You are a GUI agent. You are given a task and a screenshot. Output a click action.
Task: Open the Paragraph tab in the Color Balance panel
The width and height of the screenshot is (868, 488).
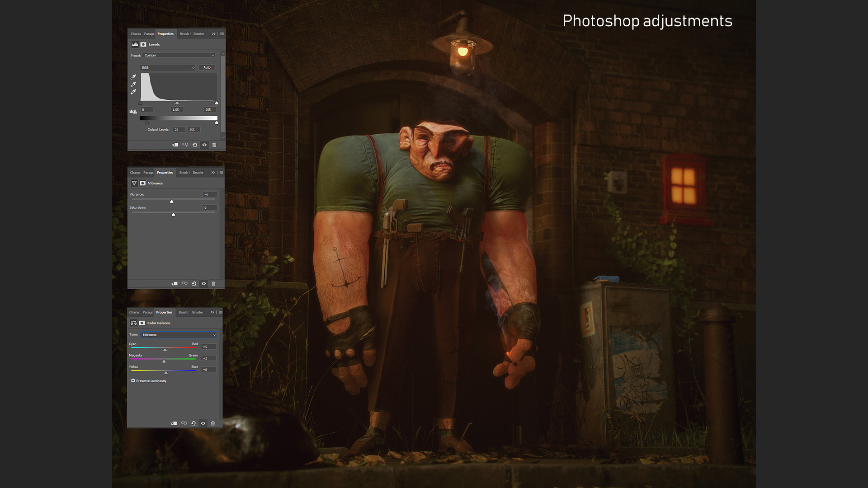point(147,312)
